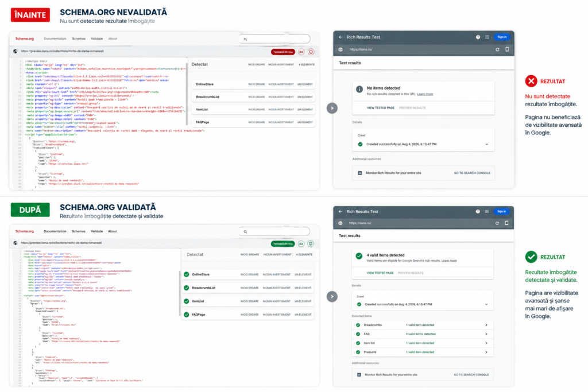Click globe icon beside URL in ÎNAINTE Rich Results Test
588x392 pixels.
(341, 49)
